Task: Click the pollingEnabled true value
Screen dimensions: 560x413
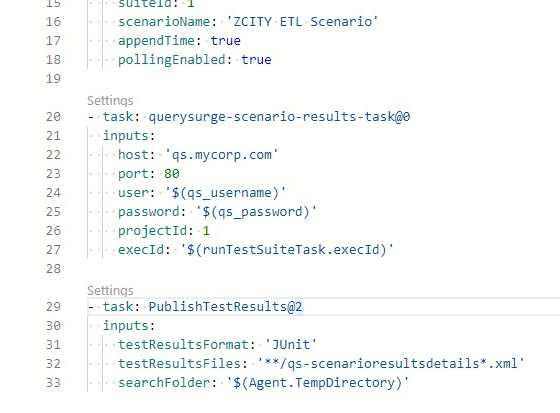Action: pyautogui.click(x=256, y=60)
